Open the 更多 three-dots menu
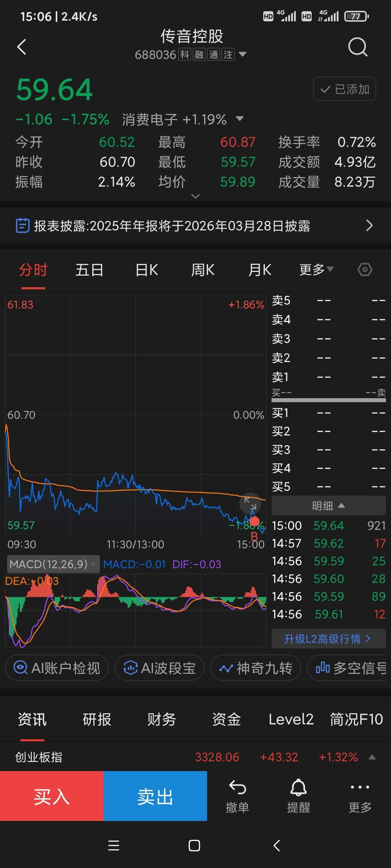Viewport: 391px width, 868px height. pyautogui.click(x=360, y=796)
